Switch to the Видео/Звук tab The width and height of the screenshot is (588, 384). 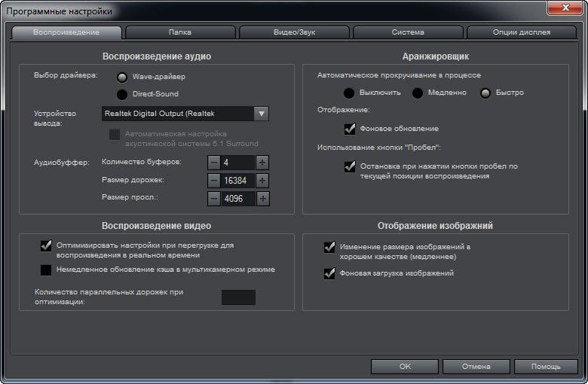pyautogui.click(x=294, y=32)
